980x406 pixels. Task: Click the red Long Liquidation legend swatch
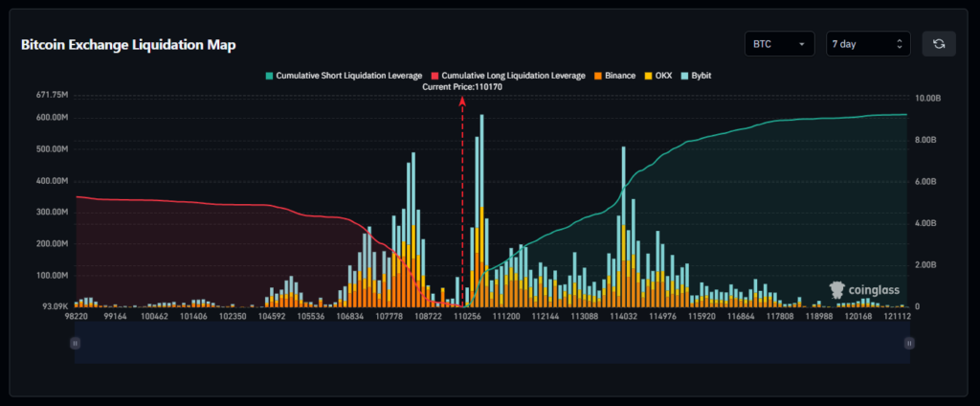click(435, 76)
